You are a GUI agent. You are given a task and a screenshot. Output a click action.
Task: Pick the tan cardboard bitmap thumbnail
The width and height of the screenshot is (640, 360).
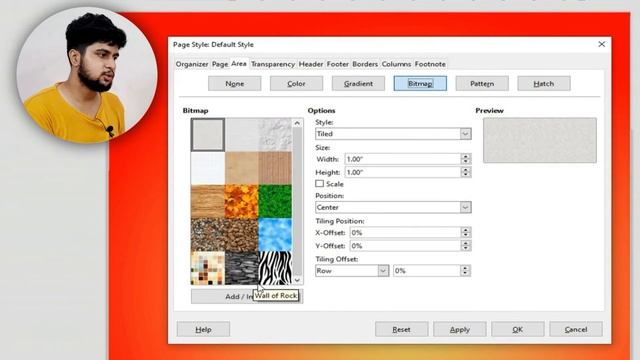click(241, 168)
